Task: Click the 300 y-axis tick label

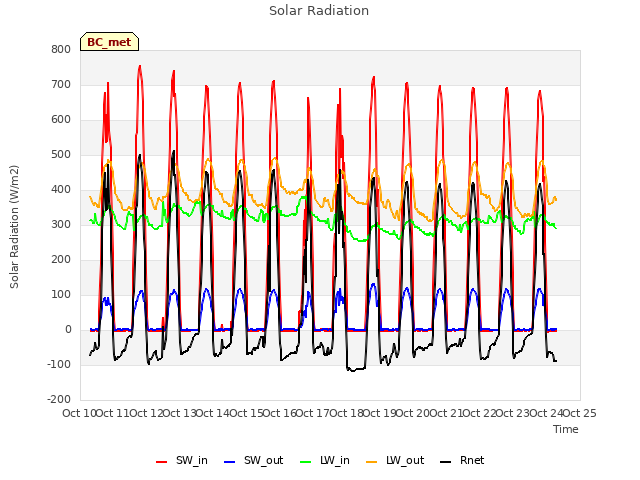Action: click(x=61, y=224)
